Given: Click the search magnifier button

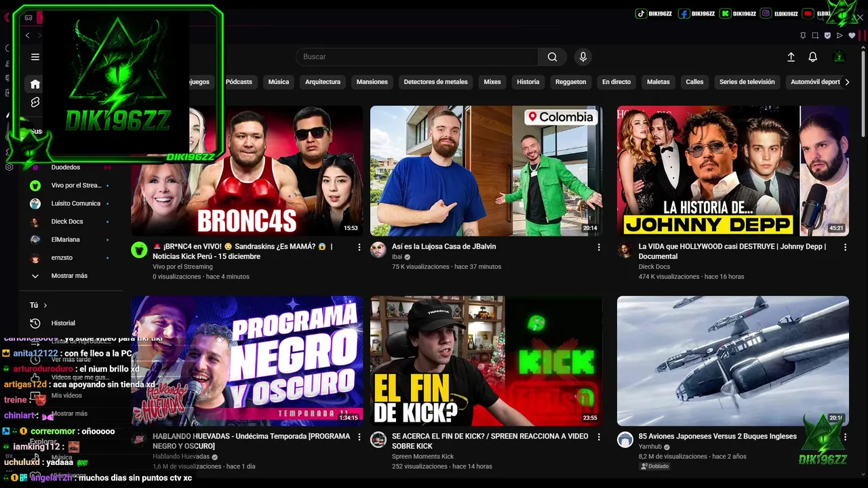Looking at the screenshot, I should pos(553,57).
